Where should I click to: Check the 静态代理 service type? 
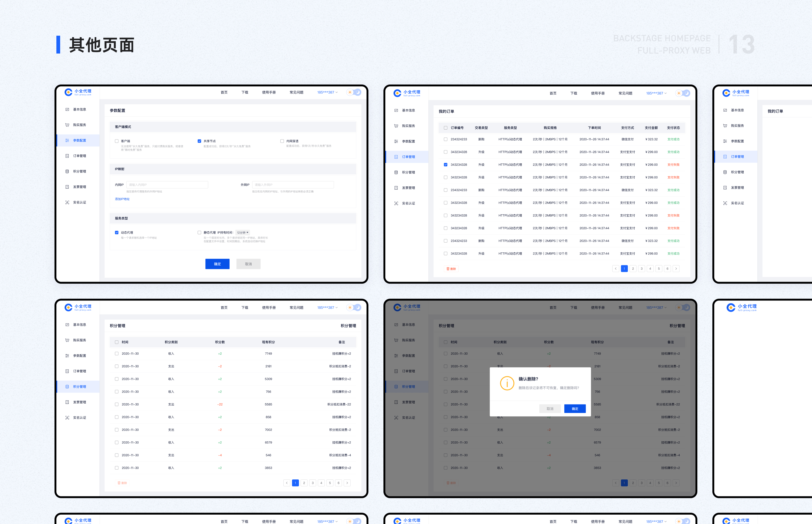[199, 232]
